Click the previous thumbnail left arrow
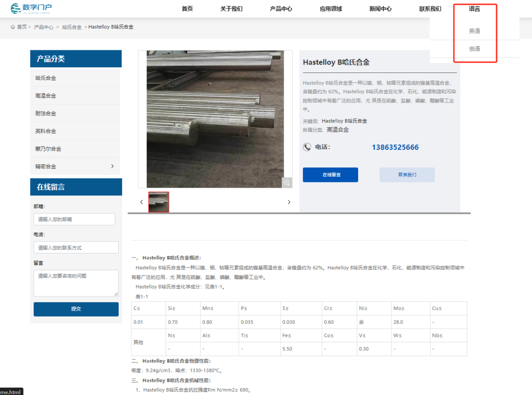 coord(141,202)
